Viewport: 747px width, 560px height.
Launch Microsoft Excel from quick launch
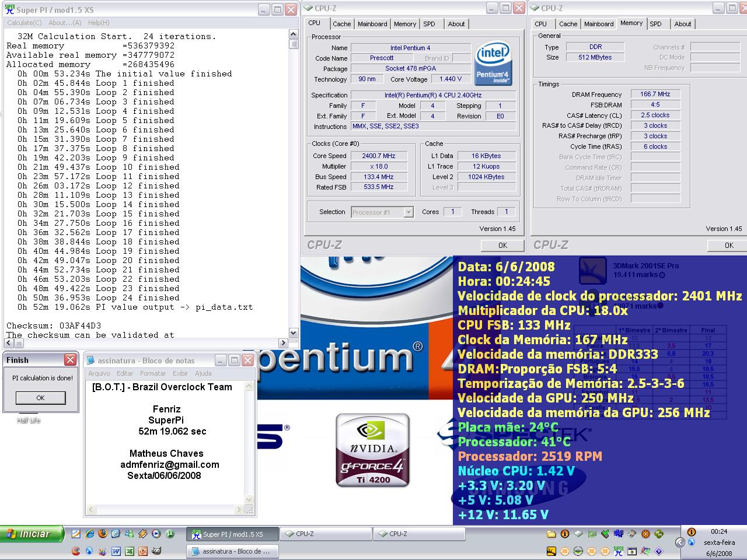coord(130,551)
